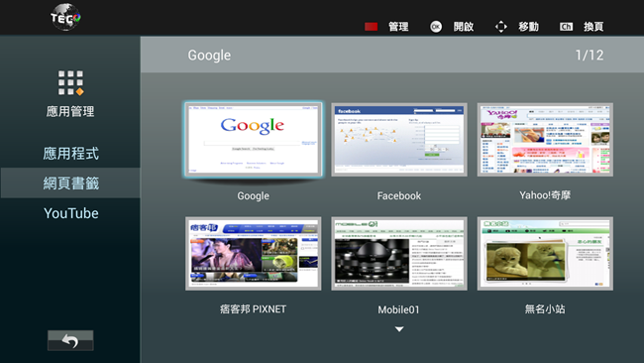
Task: Click the OK circle icon beside 開啟
Action: (x=436, y=27)
